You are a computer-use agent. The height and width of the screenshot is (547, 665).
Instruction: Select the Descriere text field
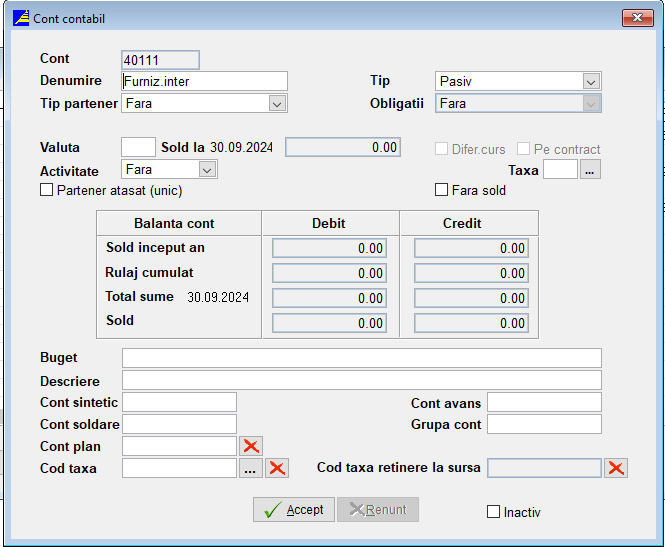361,380
